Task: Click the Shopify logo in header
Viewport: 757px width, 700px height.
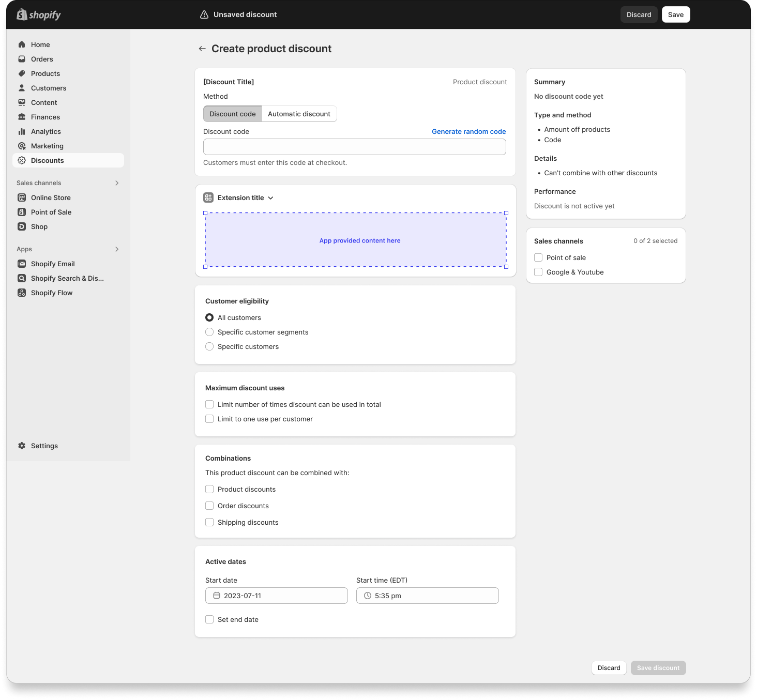Action: click(x=39, y=15)
